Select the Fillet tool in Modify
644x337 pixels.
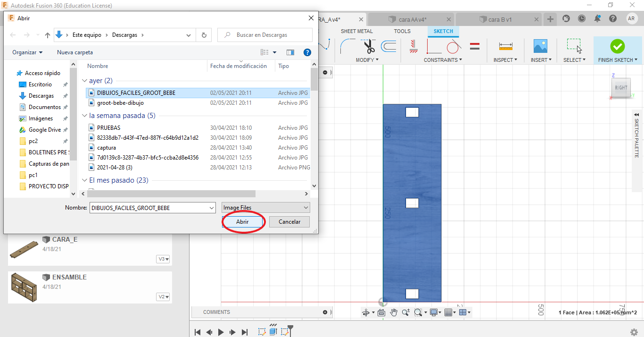349,46
